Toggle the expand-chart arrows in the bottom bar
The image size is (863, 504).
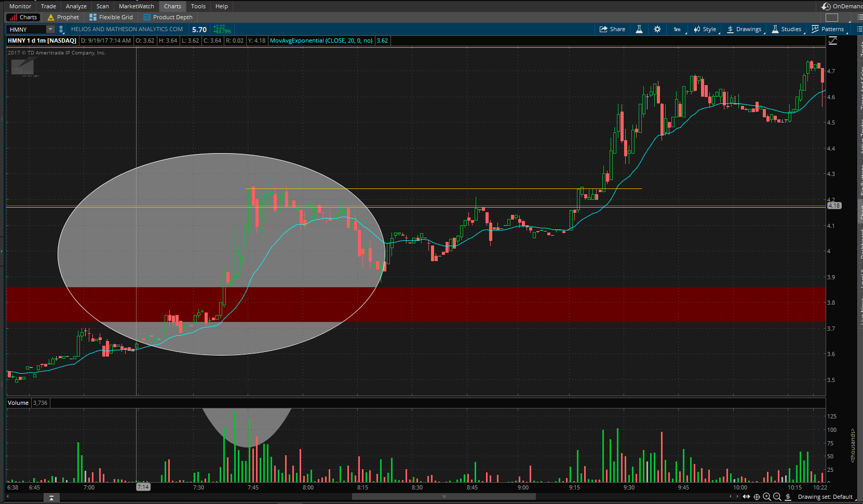click(746, 497)
